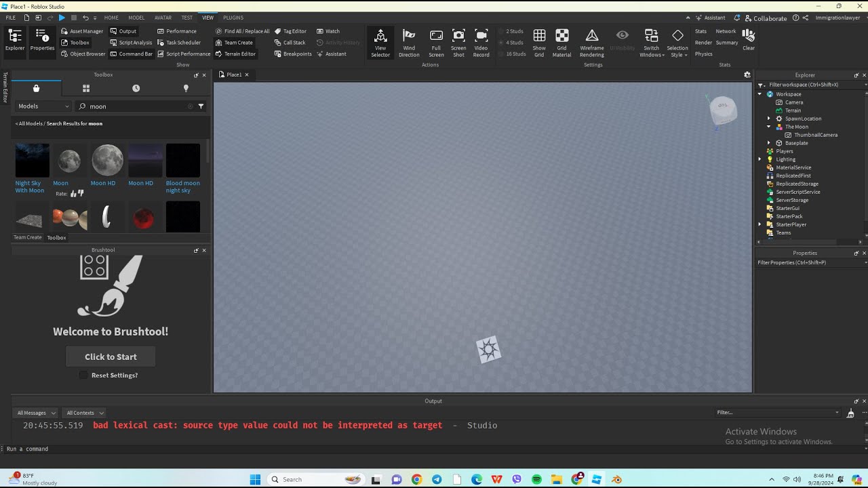868x488 pixels.
Task: Open the Terrain Editor
Action: tap(235, 54)
